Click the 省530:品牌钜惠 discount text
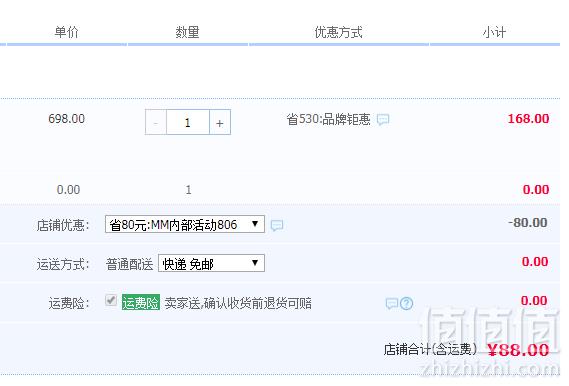 click(x=328, y=119)
